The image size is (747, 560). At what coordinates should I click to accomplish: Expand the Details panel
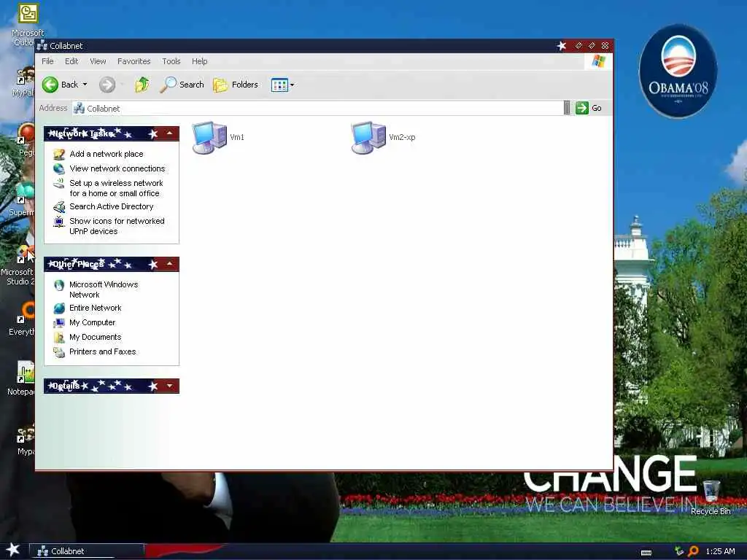click(x=169, y=386)
